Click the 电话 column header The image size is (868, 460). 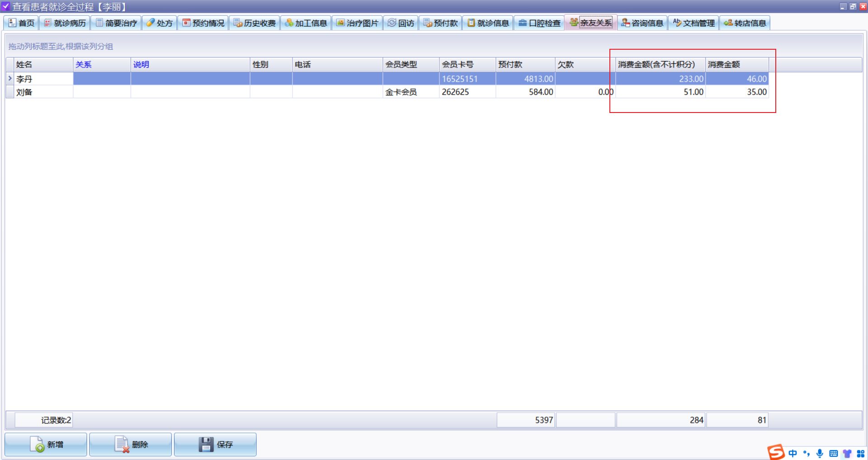pyautogui.click(x=337, y=65)
